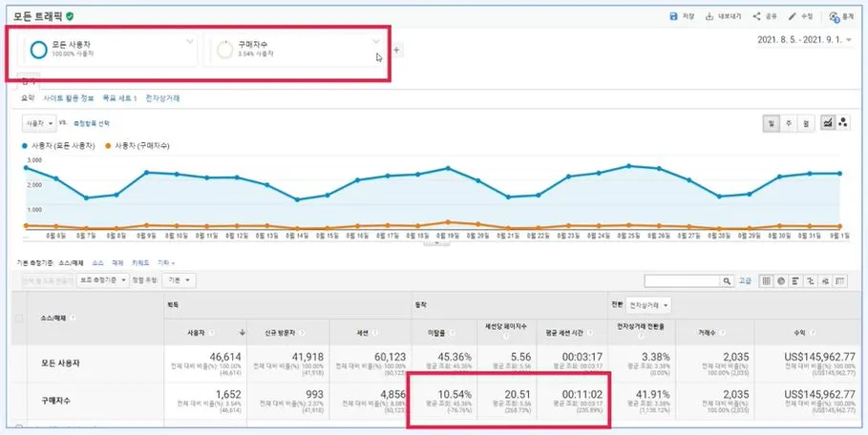This screenshot has height=435, width=868.
Task: Switch to the 요약 tab
Action: [x=28, y=98]
